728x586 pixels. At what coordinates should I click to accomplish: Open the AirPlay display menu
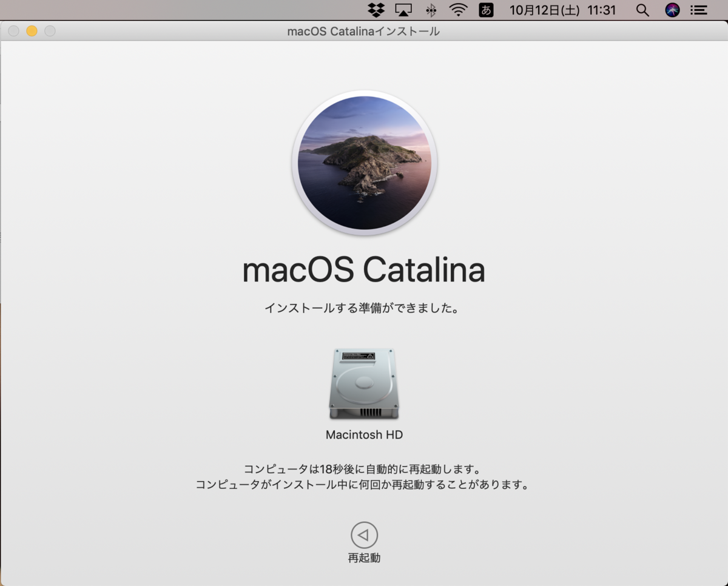[x=403, y=10]
